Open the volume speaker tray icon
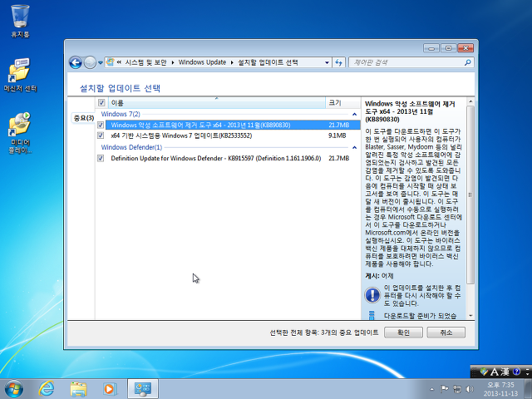This screenshot has height=399, width=532. tap(470, 389)
